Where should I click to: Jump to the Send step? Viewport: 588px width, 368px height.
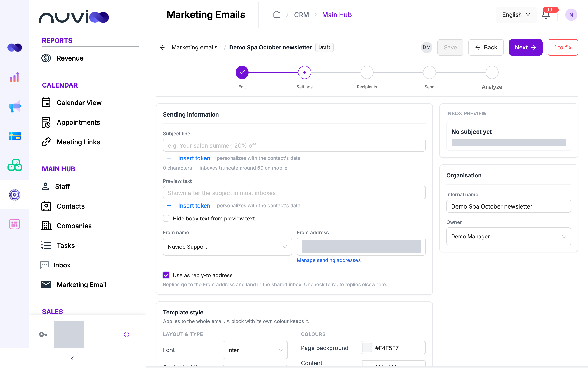429,72
